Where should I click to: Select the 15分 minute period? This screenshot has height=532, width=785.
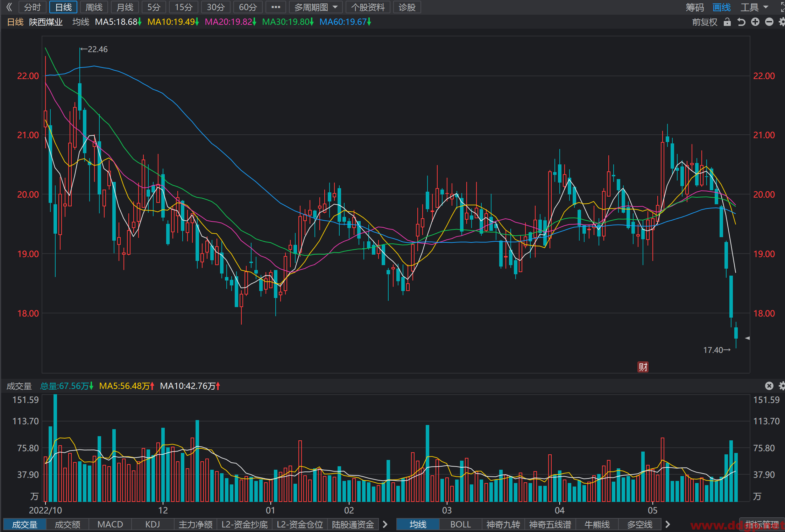(184, 7)
